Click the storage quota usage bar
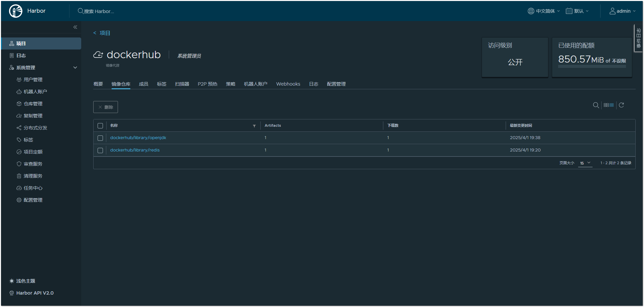Image resolution: width=644 pixels, height=307 pixels. click(592, 67)
